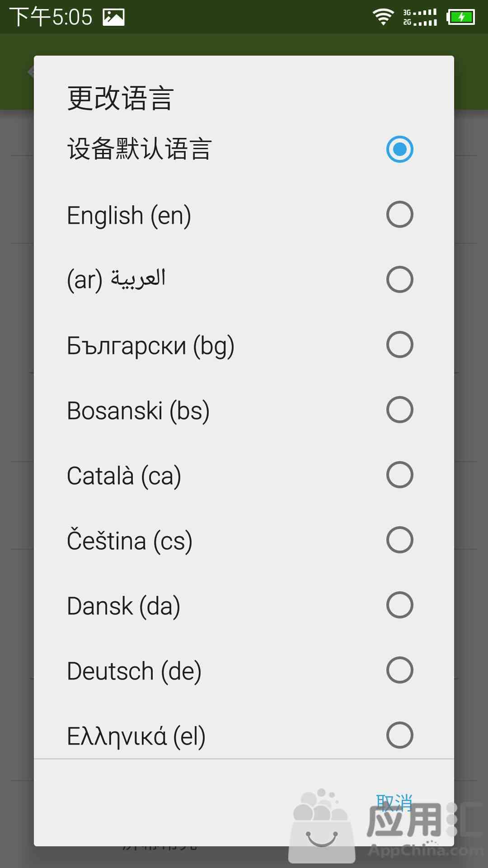This screenshot has height=868, width=488.
Task: Tap the English (en) language label
Action: click(x=129, y=216)
